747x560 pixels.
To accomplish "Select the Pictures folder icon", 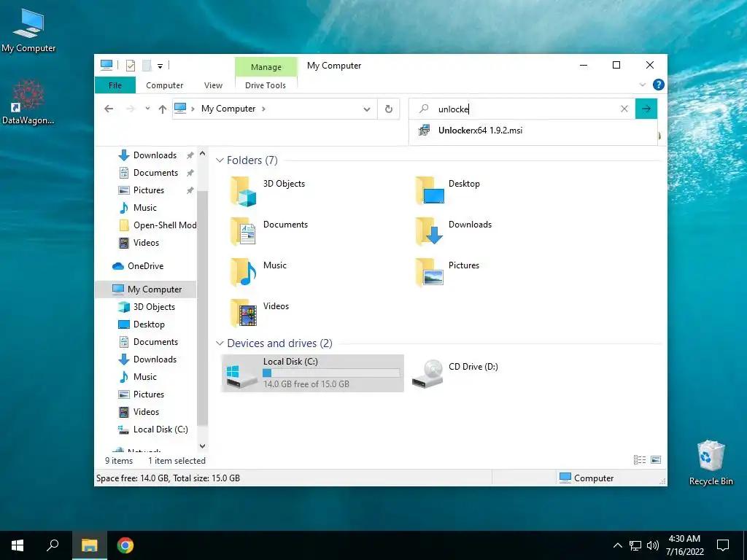I will 429,273.
